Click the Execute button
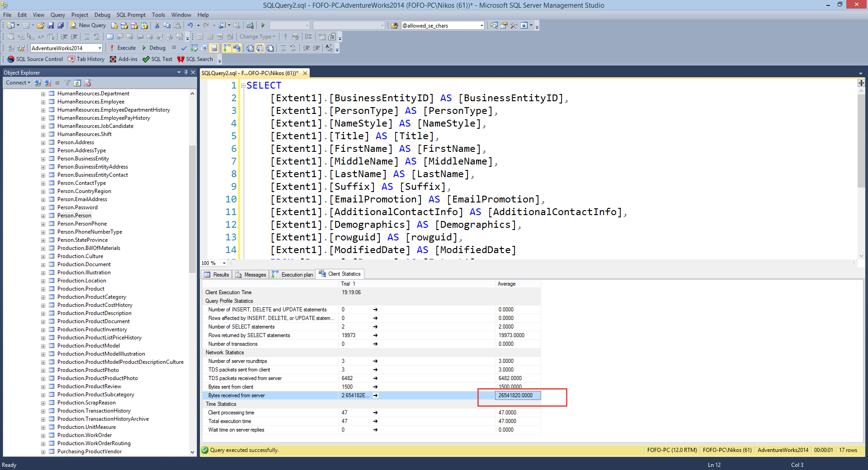The width and height of the screenshot is (868, 470). tap(123, 48)
